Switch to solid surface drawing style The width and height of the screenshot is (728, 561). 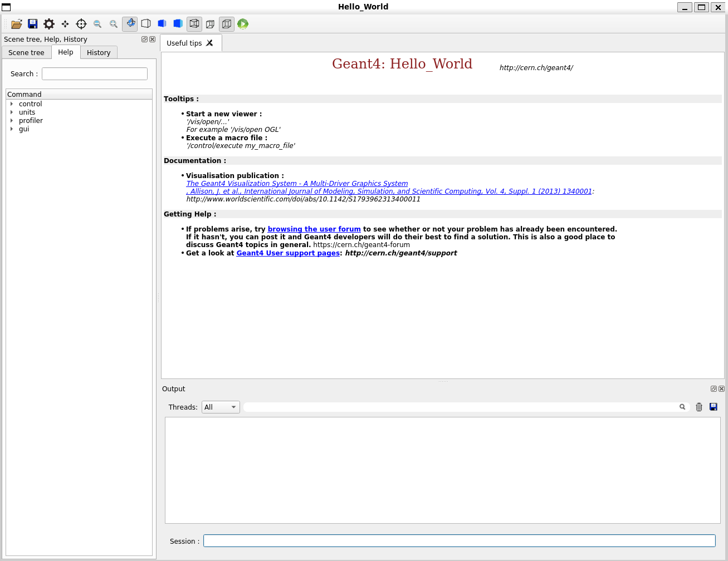pos(178,23)
